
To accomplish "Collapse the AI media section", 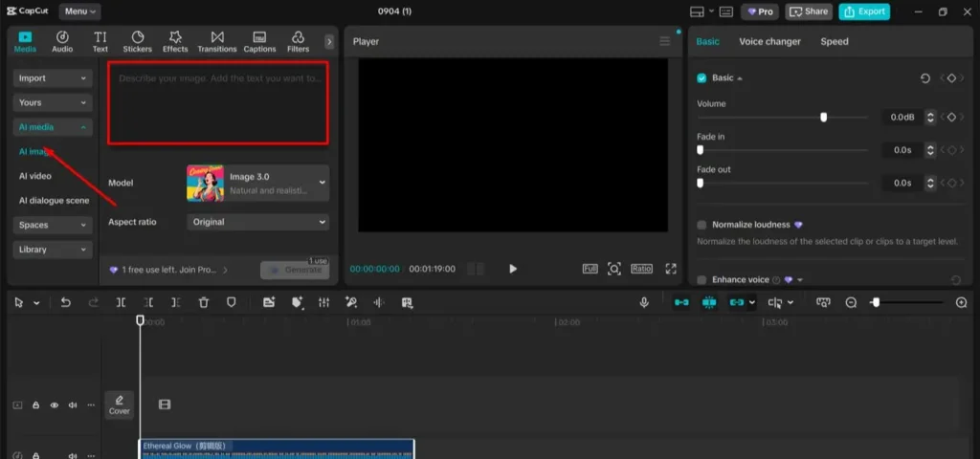I will [53, 127].
